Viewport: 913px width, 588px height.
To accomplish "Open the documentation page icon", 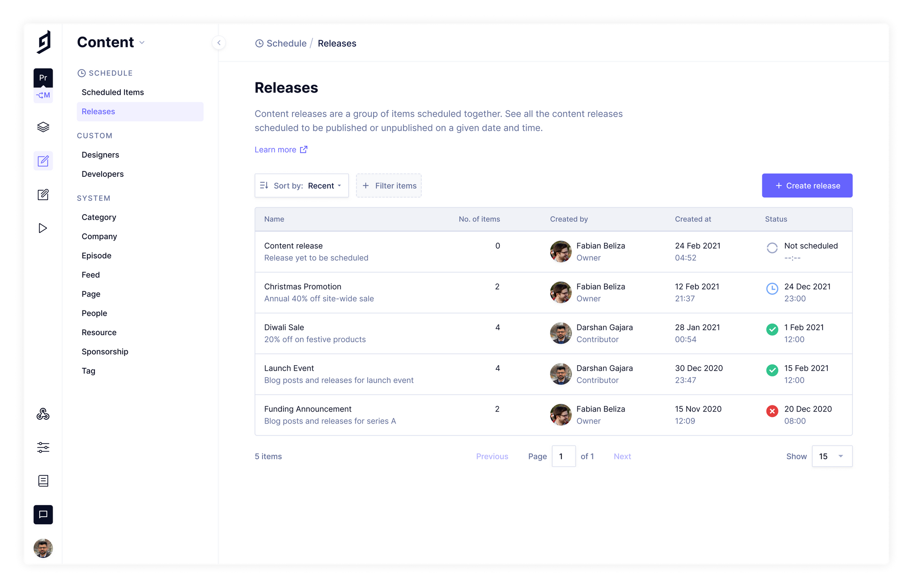I will (43, 481).
